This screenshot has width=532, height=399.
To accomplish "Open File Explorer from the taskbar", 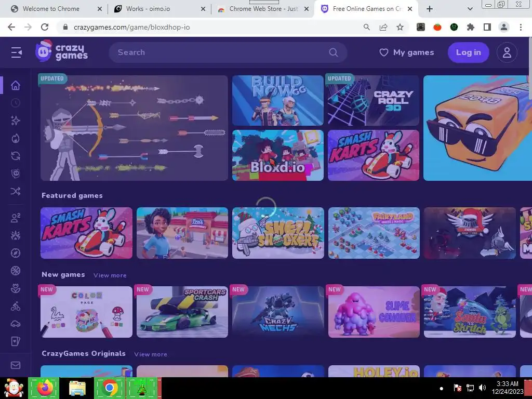I will point(77,388).
